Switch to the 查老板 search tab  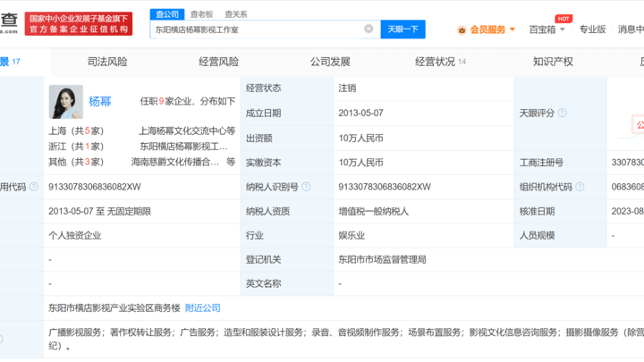(201, 14)
